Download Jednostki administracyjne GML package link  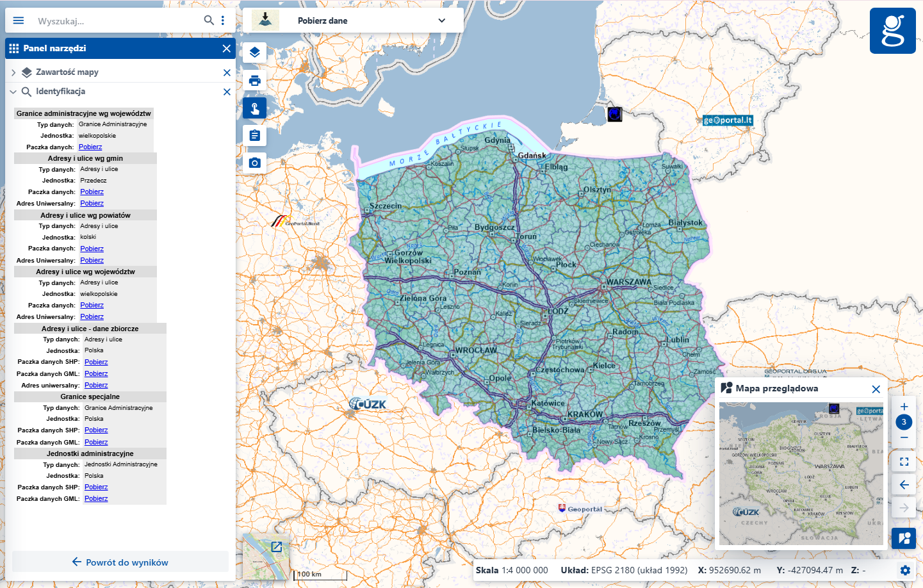click(x=96, y=498)
